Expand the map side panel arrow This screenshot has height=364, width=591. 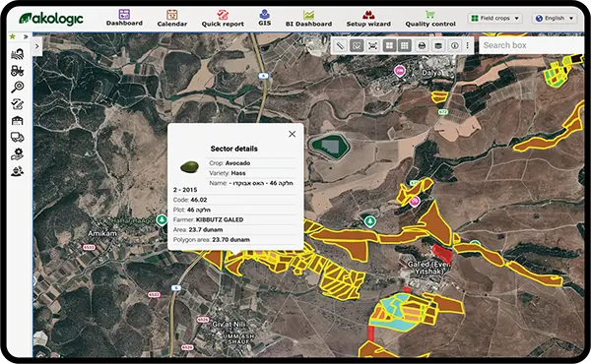click(37, 46)
